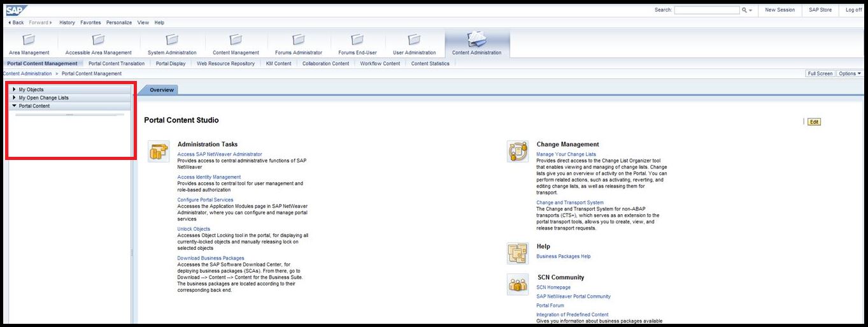The height and width of the screenshot is (327, 868).
Task: Click Content Administration breadcrumb link
Action: click(x=27, y=73)
